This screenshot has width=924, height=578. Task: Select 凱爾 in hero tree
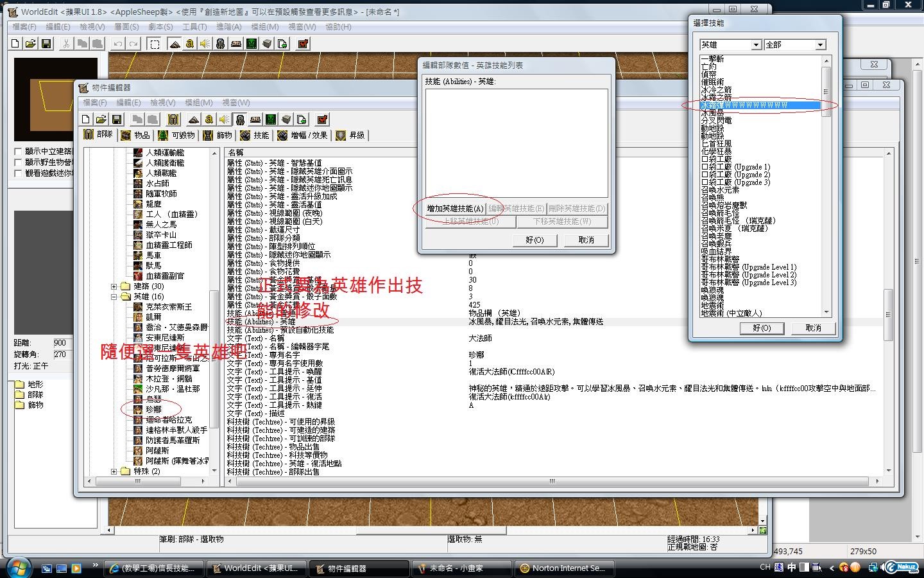point(153,317)
